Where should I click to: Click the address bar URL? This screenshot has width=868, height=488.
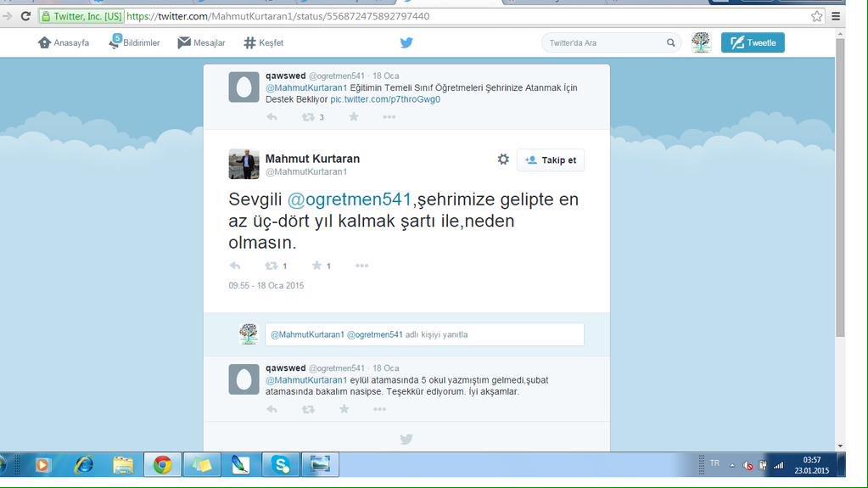(278, 16)
